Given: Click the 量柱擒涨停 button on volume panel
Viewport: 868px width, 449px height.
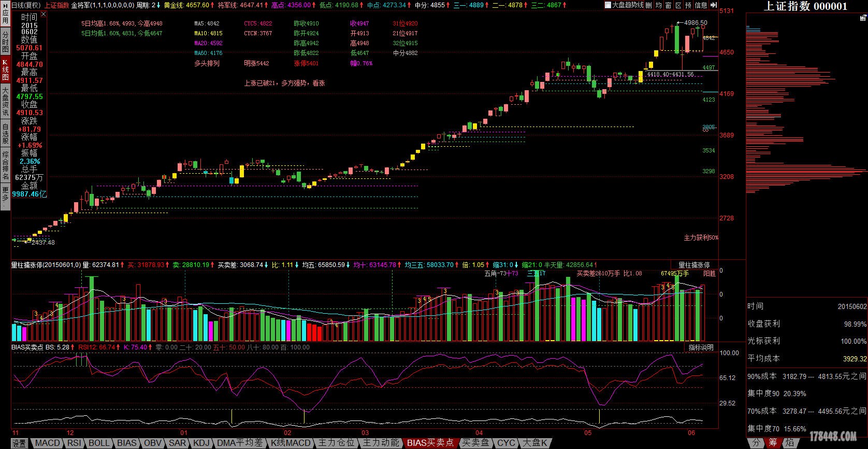Looking at the screenshot, I should click(695, 265).
